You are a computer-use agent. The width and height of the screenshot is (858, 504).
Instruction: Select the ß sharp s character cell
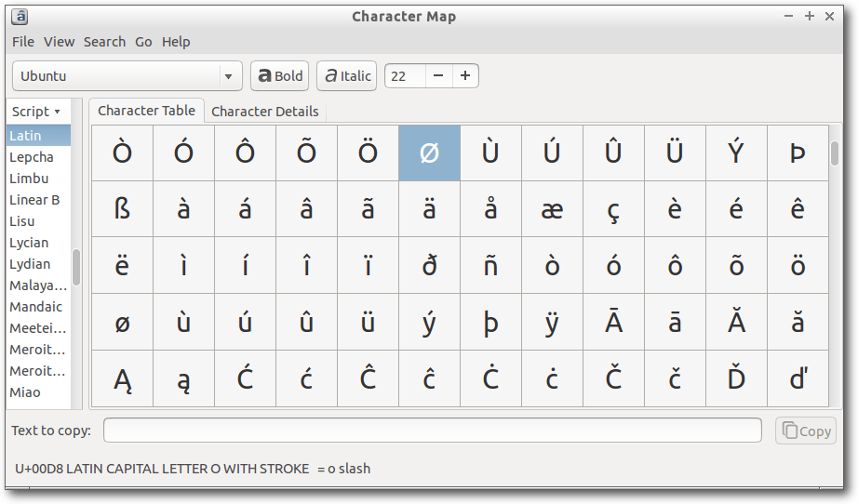(x=123, y=209)
